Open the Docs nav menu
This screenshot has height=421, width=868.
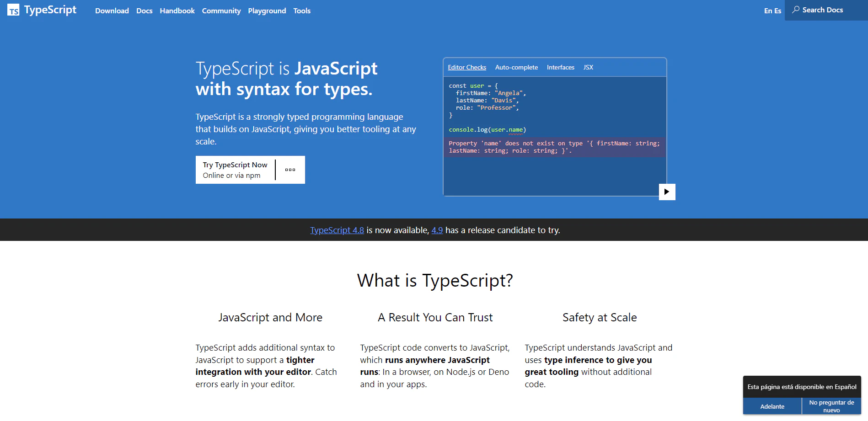pos(145,11)
